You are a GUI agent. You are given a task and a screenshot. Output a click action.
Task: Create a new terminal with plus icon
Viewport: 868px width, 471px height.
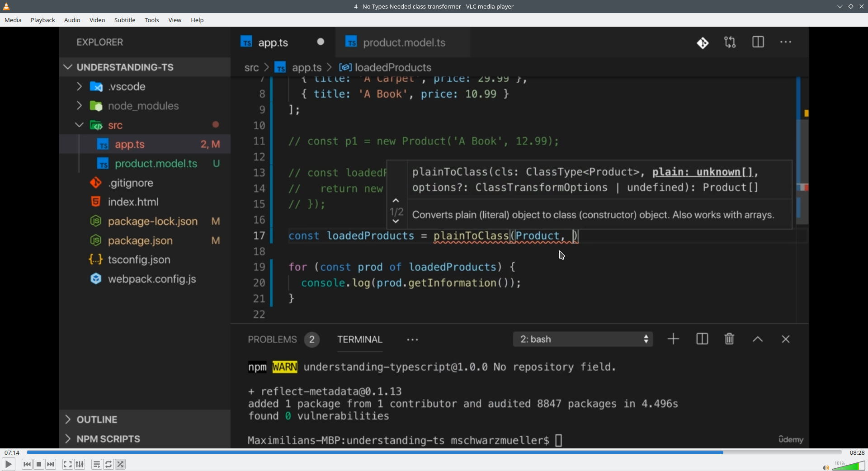(x=673, y=339)
